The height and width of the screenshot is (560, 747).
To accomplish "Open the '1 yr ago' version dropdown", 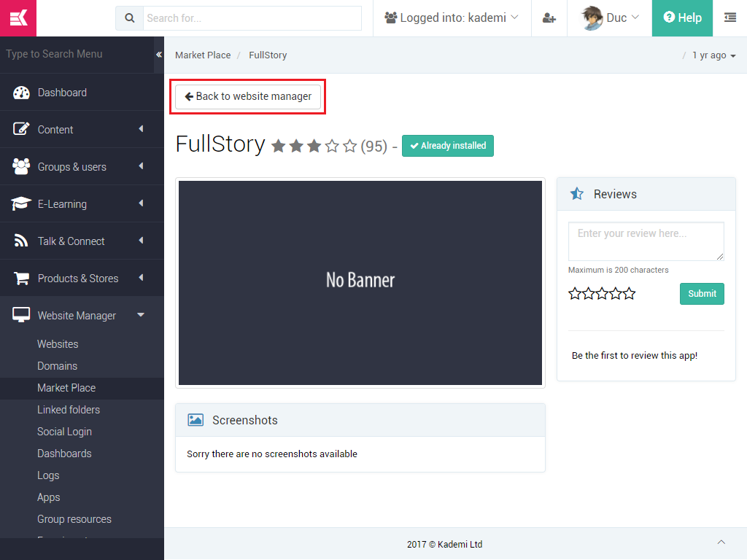I will 713,55.
